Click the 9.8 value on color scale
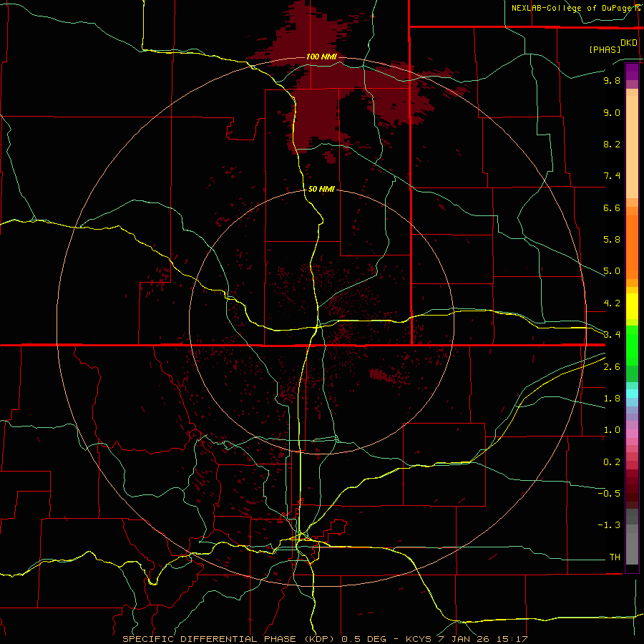 612,80
